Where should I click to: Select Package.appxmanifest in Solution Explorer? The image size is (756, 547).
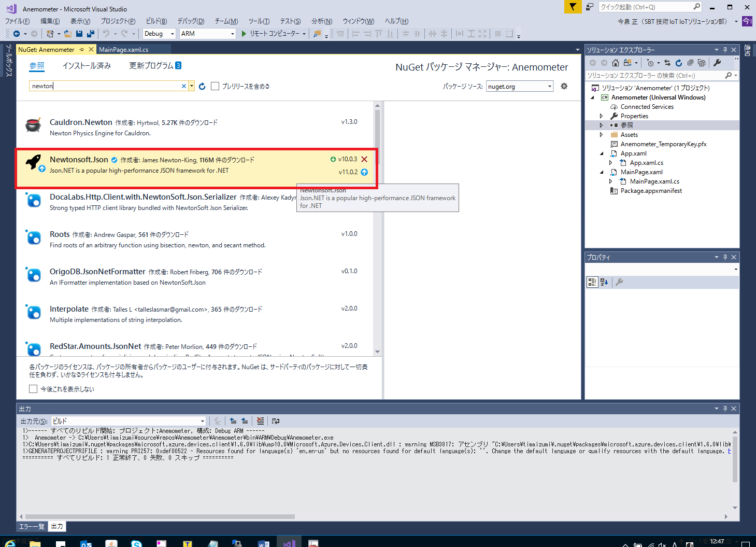tap(651, 191)
